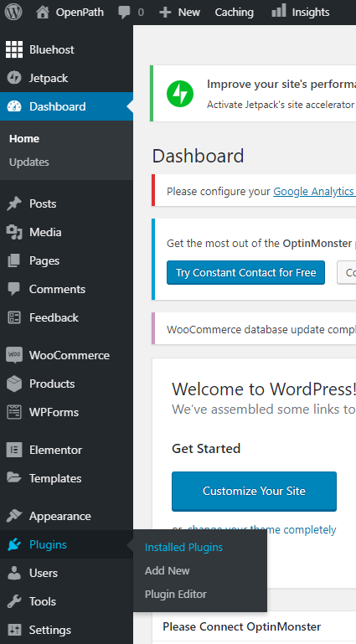Click the plus icon beside New
This screenshot has width=356, height=644.
coord(165,13)
